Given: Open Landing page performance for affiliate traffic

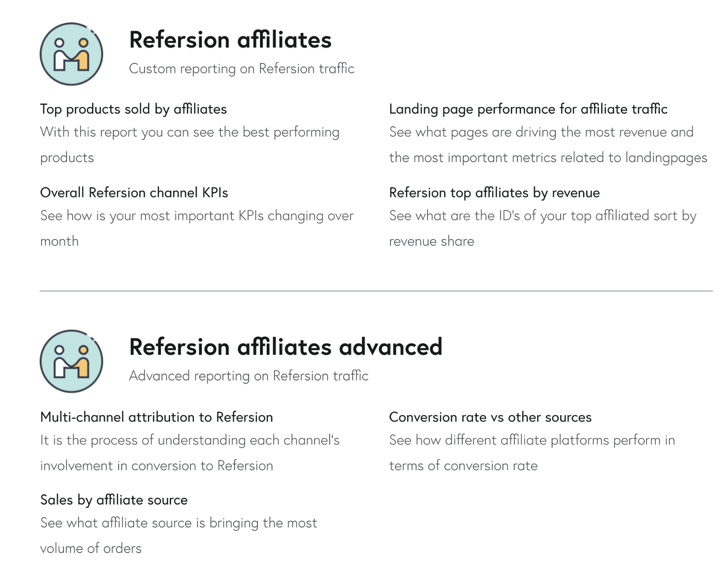Looking at the screenshot, I should [528, 109].
